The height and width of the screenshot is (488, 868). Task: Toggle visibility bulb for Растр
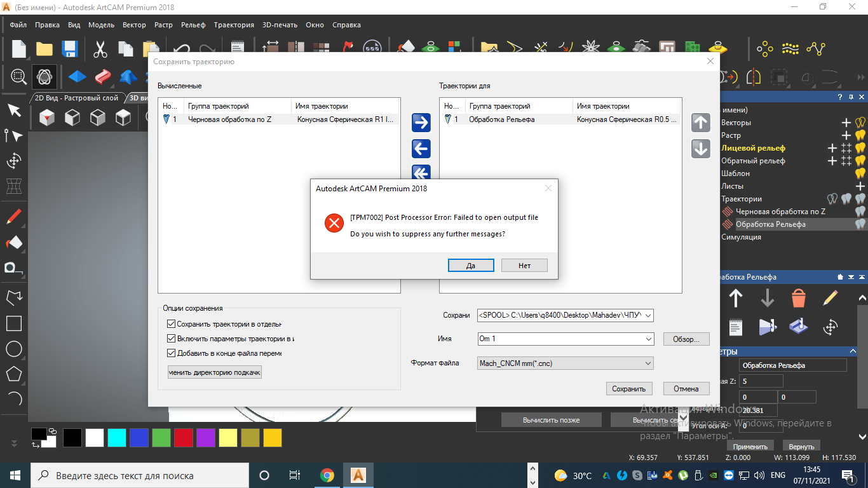[860, 135]
